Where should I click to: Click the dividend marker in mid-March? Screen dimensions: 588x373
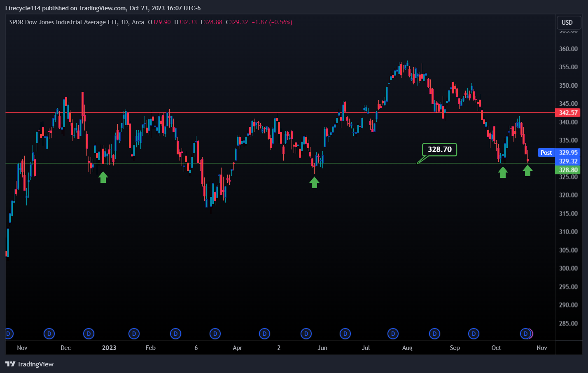215,333
